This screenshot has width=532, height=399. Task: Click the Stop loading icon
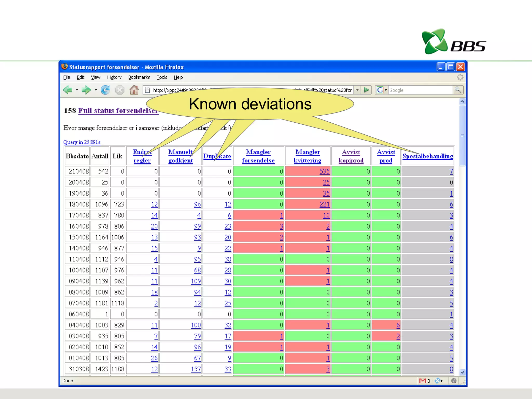coord(119,90)
